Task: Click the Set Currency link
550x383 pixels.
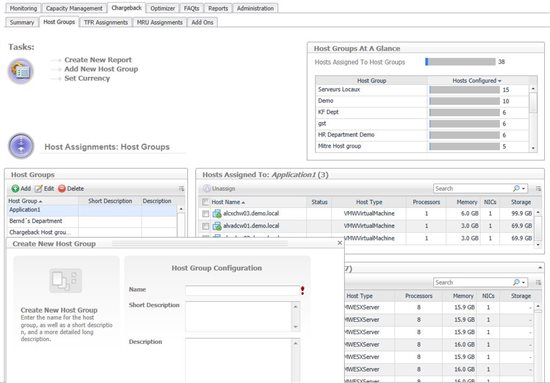Action: 87,78
